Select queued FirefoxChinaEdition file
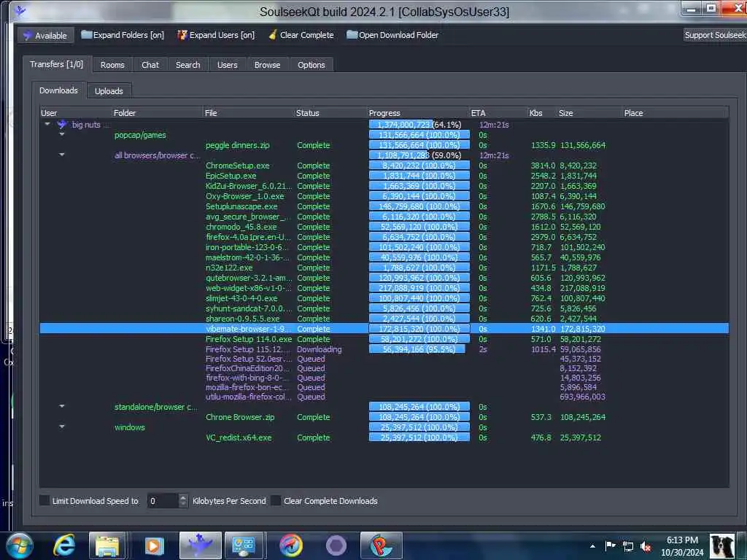 click(247, 368)
